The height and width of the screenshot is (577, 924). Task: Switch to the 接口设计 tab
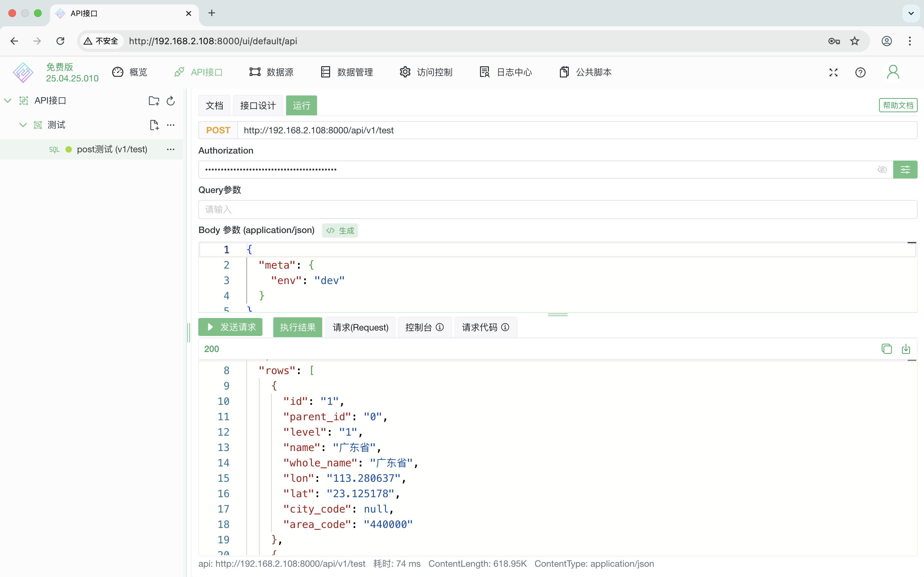(258, 106)
